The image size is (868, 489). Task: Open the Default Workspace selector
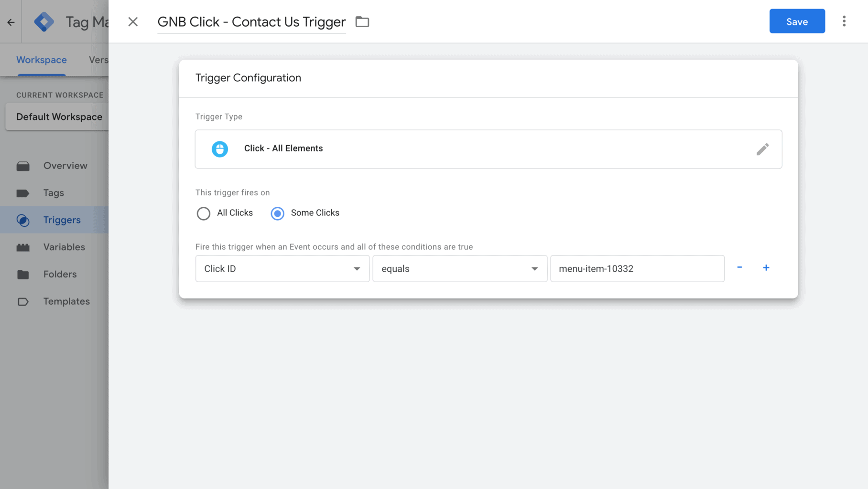pyautogui.click(x=59, y=117)
